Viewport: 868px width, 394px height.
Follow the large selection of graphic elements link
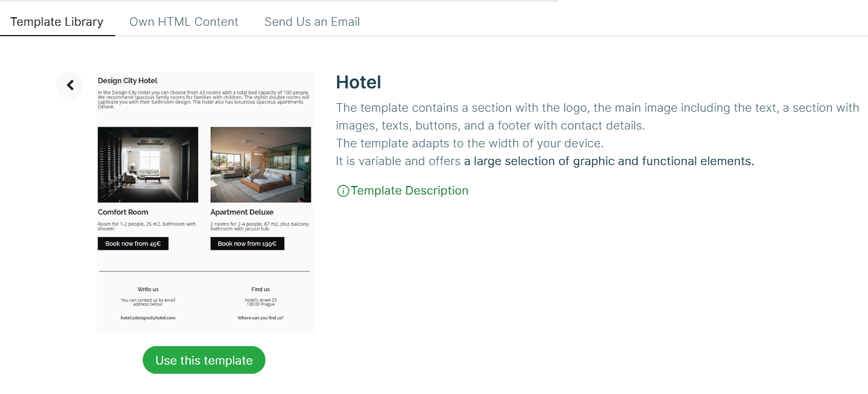(x=608, y=161)
